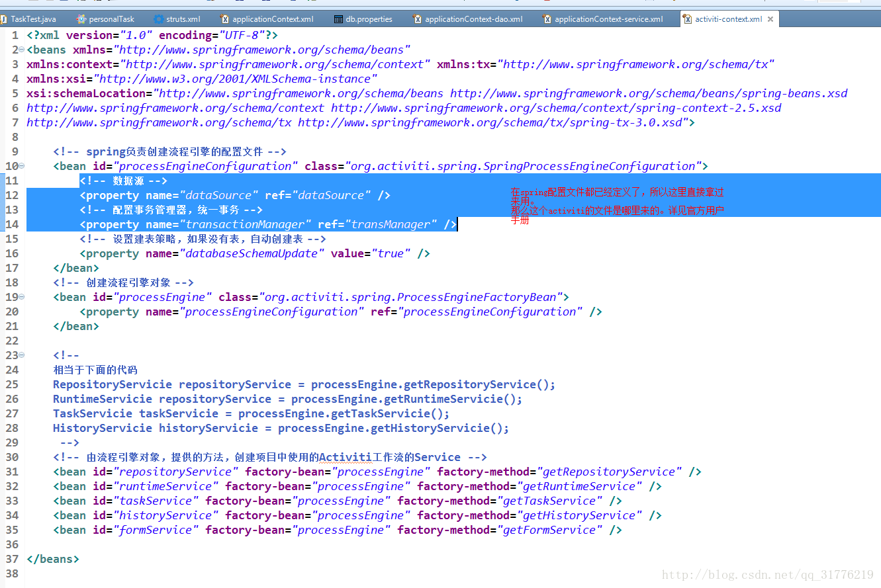Click line number 8 in the gutter
Viewport: 881px width, 588px height.
(x=15, y=137)
